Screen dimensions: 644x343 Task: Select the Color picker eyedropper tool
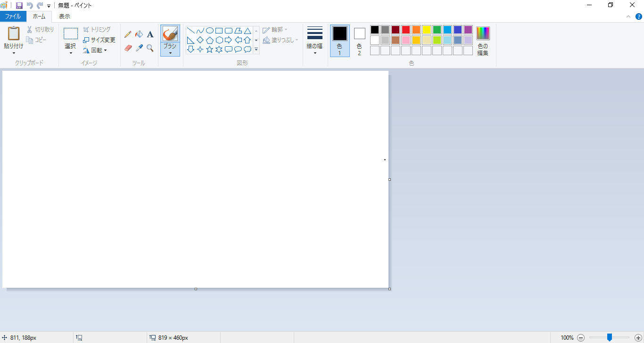coord(139,48)
